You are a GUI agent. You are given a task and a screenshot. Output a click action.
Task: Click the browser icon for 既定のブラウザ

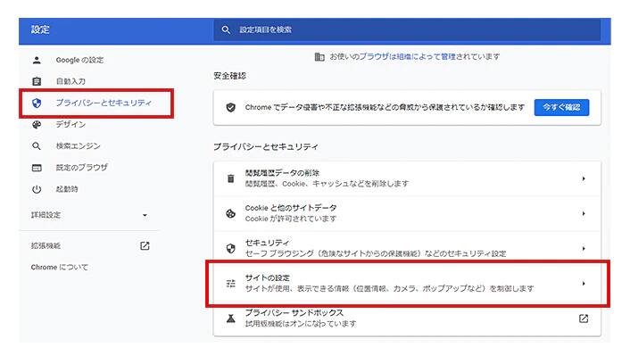coord(37,167)
